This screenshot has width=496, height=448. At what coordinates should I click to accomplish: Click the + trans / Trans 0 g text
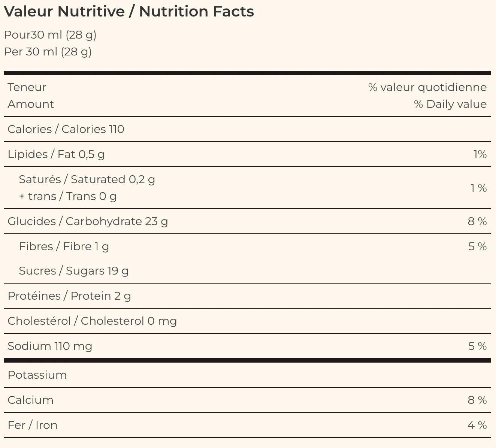pyautogui.click(x=68, y=196)
